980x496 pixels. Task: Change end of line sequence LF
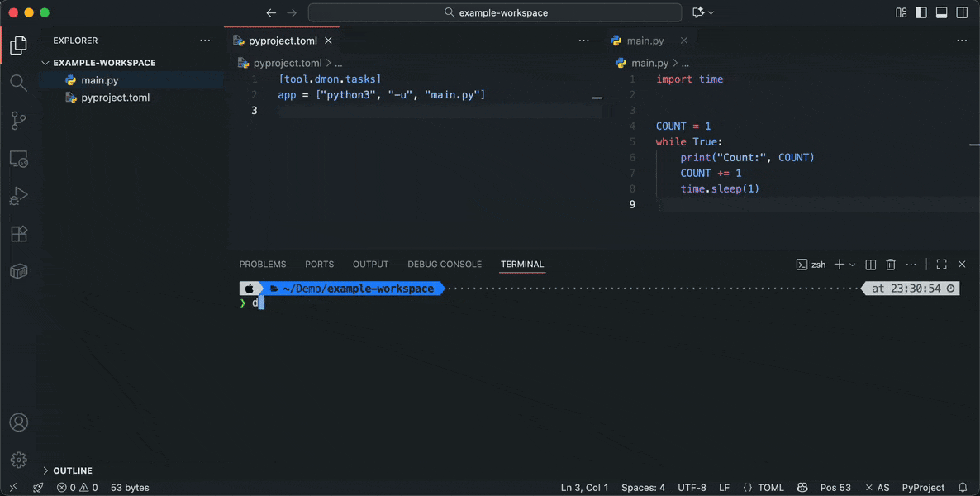coord(725,488)
